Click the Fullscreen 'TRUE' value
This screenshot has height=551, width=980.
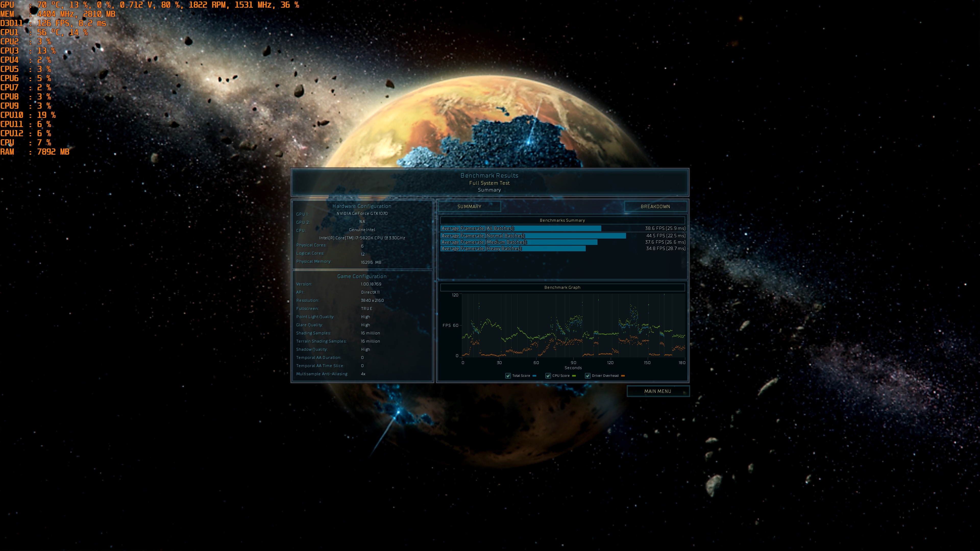366,309
